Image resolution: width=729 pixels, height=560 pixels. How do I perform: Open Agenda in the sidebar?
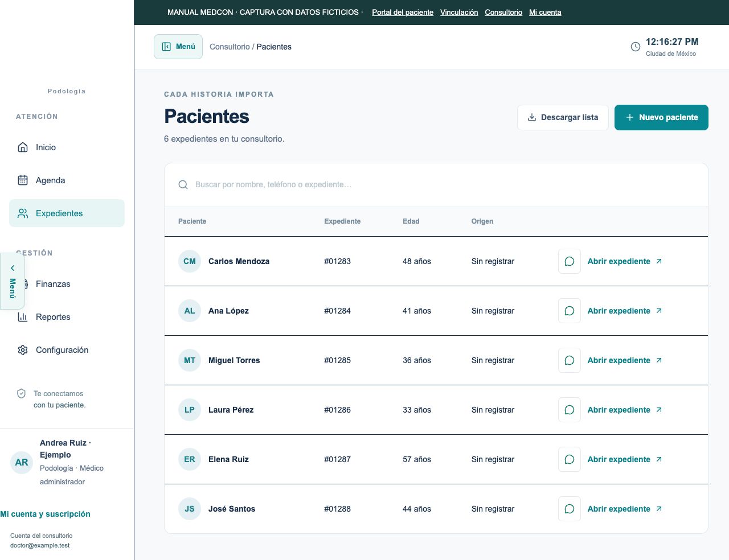pyautogui.click(x=67, y=180)
